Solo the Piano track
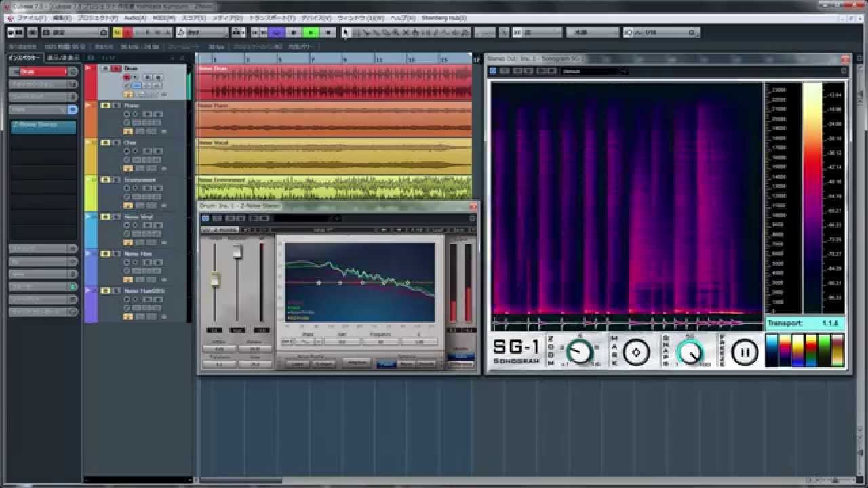Viewport: 868px width, 488px height. pos(116,105)
